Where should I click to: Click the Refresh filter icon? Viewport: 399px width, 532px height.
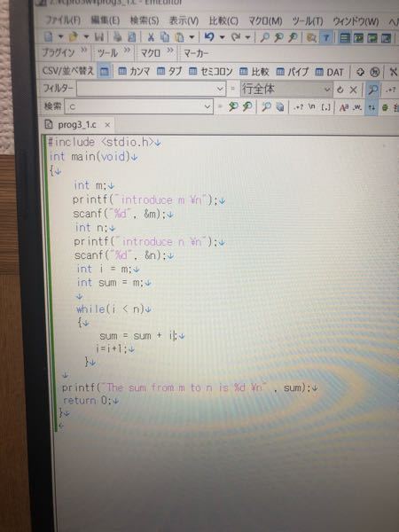click(x=340, y=90)
